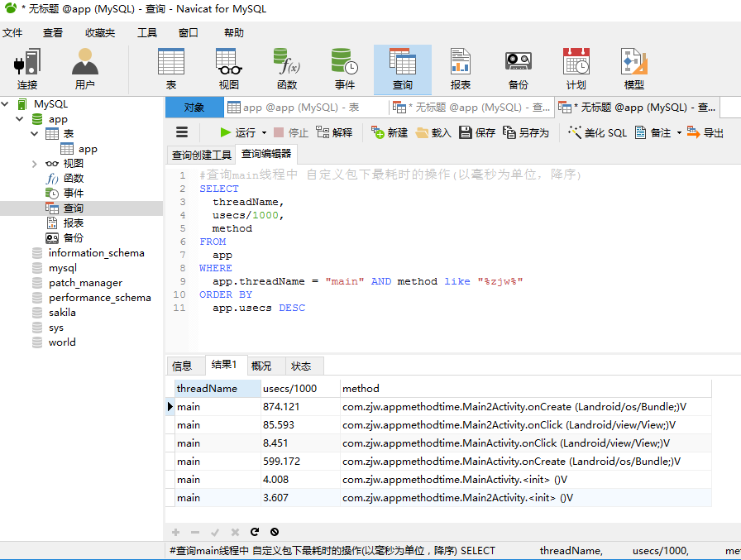
Task: Click the 用户 (Users) toolbar icon
Action: point(84,69)
